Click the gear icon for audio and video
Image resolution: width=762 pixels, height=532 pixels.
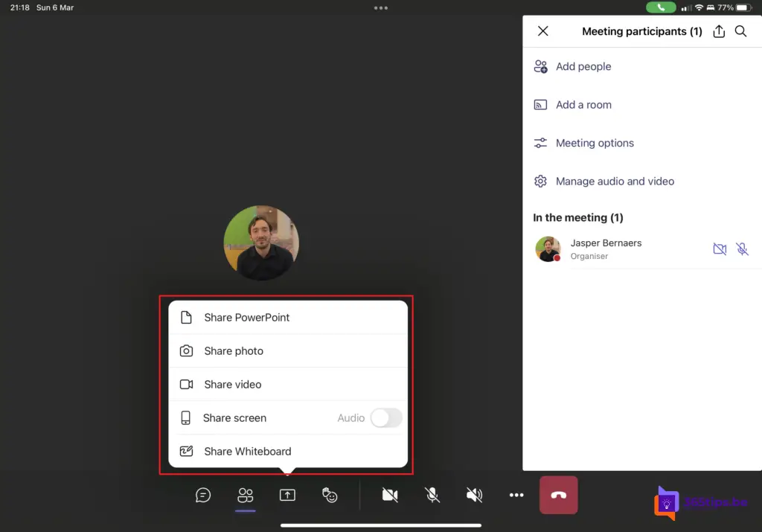click(540, 182)
